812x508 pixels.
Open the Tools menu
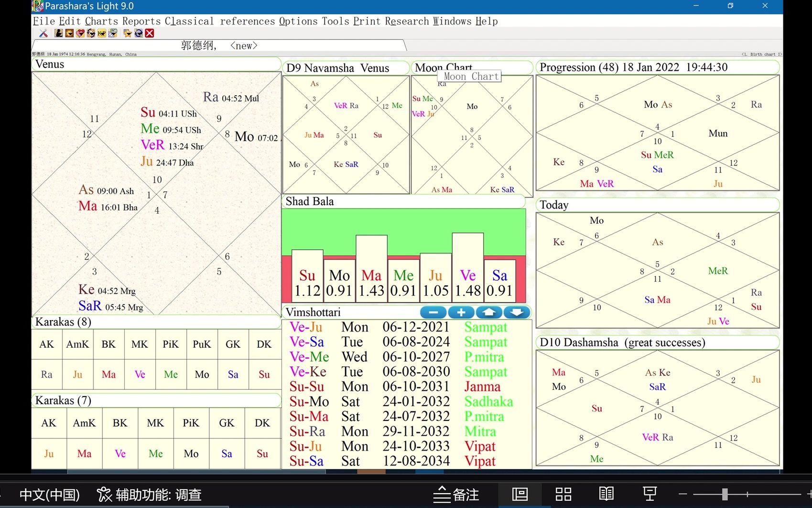pos(336,21)
